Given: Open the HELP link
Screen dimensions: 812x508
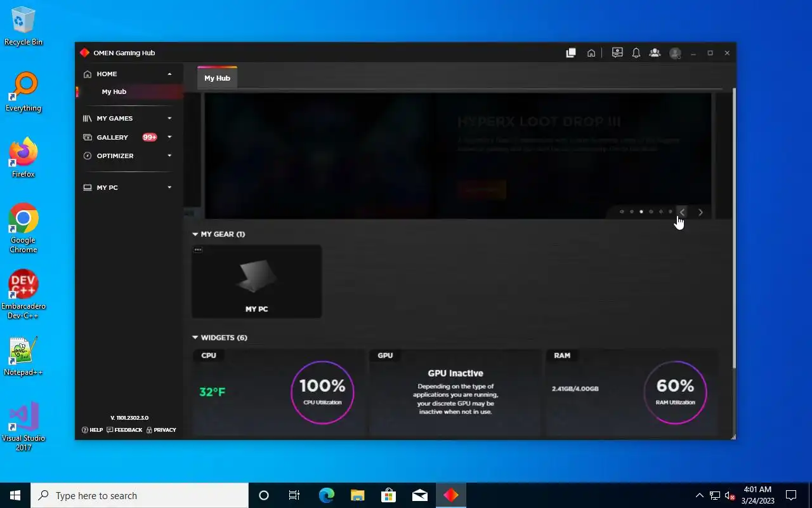Looking at the screenshot, I should (x=93, y=430).
